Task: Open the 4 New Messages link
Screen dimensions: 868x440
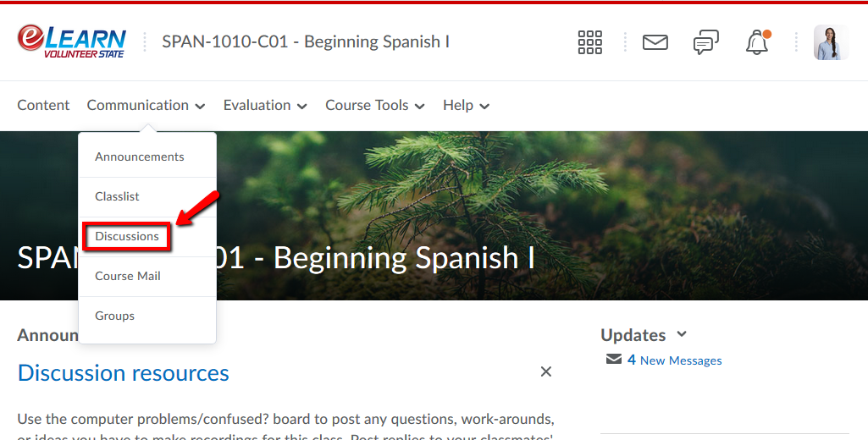Action: coord(675,360)
